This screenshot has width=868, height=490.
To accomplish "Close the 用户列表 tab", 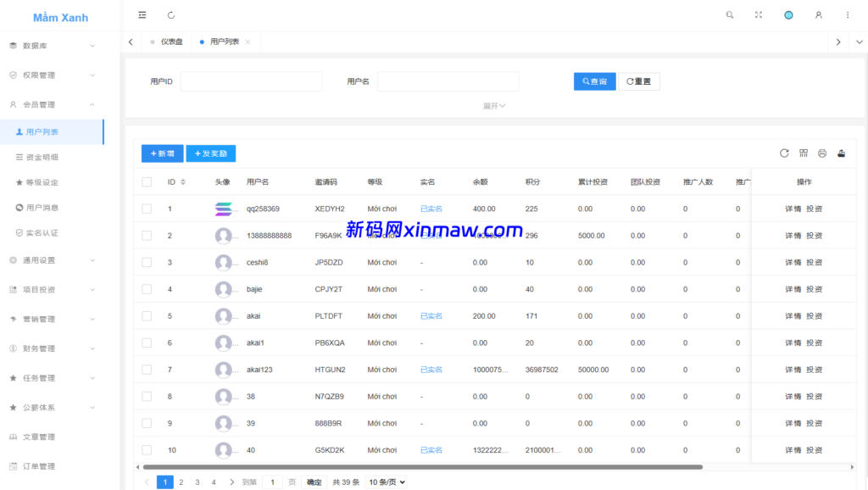I will (x=248, y=42).
